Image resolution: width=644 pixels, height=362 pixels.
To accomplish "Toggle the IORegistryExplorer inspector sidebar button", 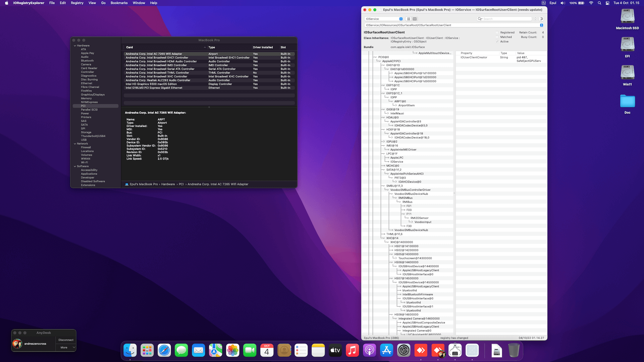I will (x=541, y=19).
